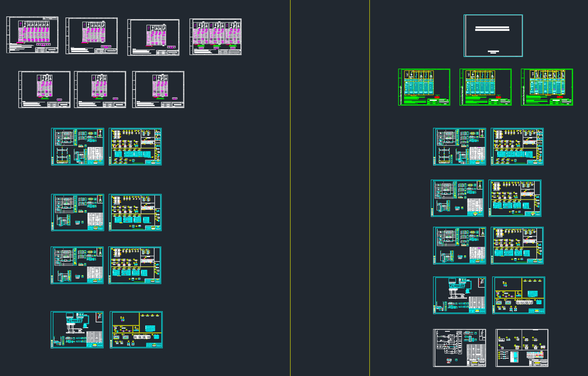Select the wide magenta sheet with three table groups

[216, 37]
